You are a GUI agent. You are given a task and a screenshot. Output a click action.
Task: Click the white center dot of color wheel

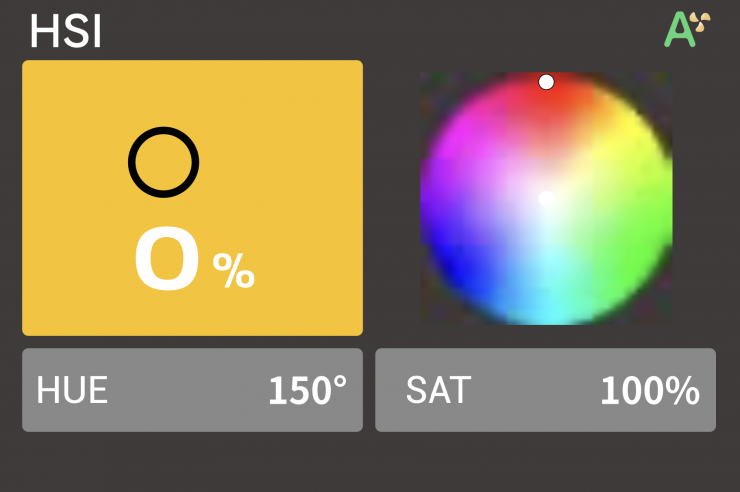546,199
